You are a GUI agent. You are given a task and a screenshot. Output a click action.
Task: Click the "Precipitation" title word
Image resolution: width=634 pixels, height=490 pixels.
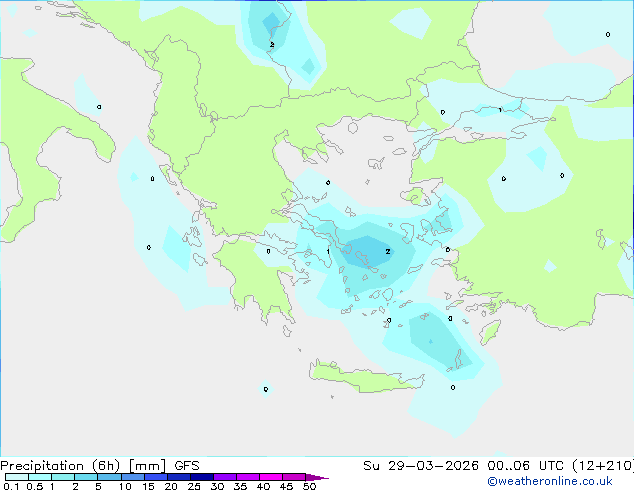42,466
